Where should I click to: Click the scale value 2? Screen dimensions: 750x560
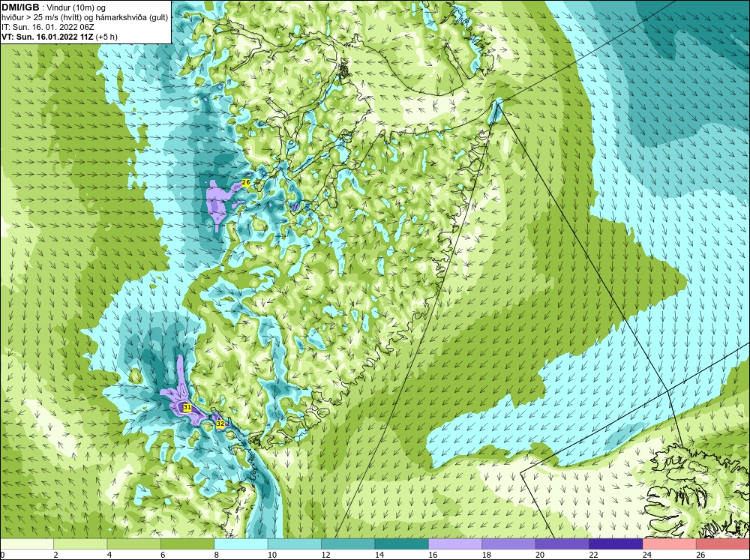56,555
